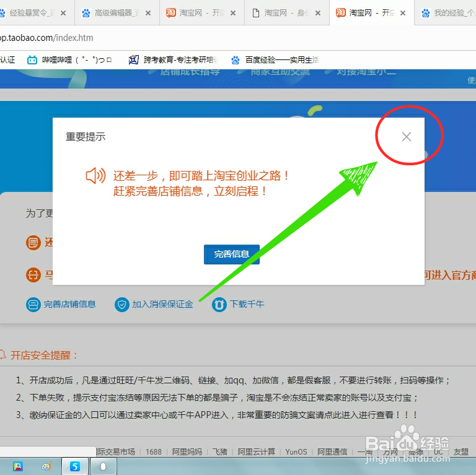Open the 哔哩哔哩 bookmark
Viewport: 476px width, 475px height.
69,59
